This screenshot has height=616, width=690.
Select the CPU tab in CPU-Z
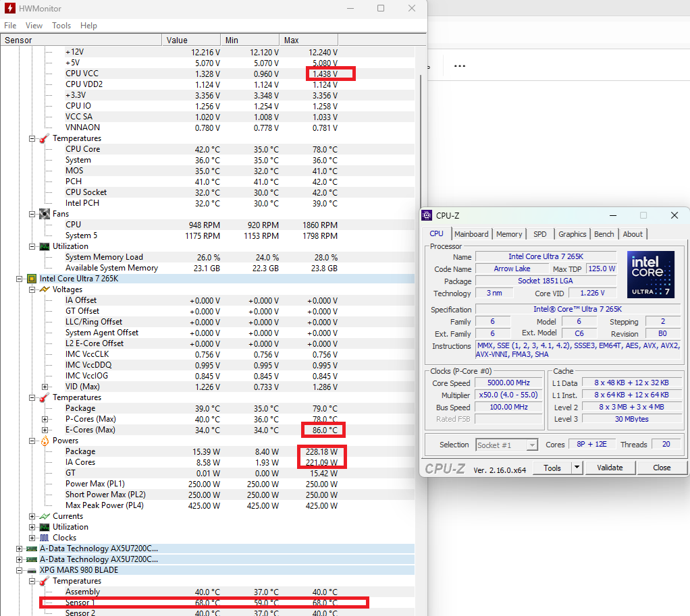click(437, 233)
